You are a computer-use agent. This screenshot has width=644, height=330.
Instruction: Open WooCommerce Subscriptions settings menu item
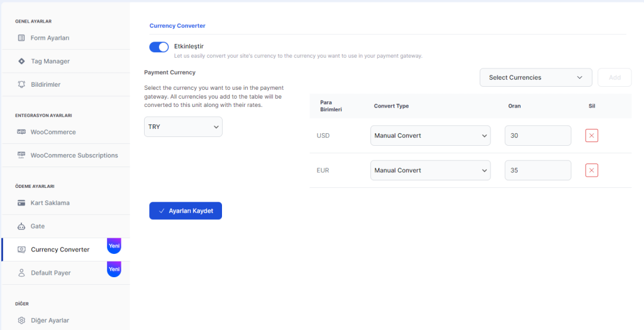coord(74,155)
